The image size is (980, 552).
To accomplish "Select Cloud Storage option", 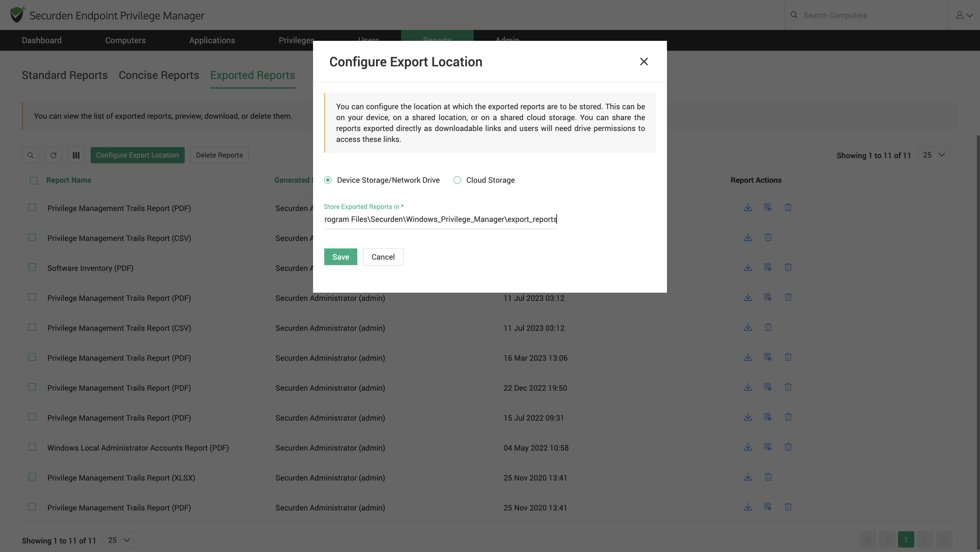I will (x=457, y=180).
